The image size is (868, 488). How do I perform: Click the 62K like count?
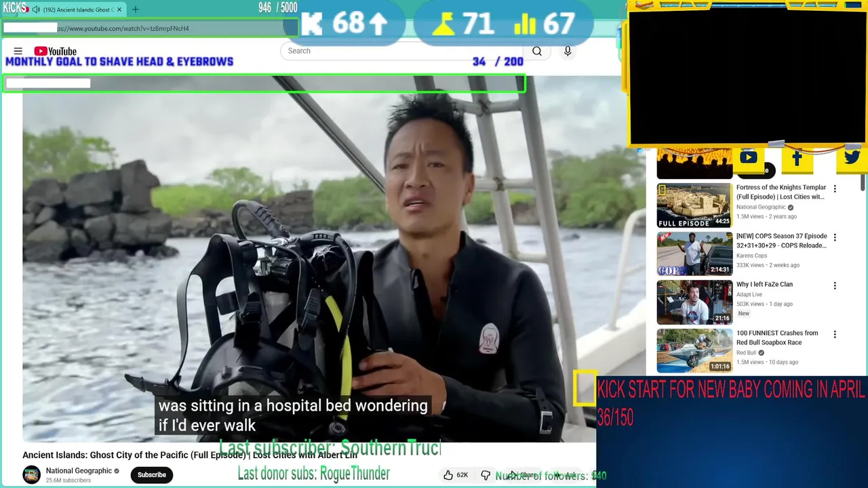pos(462,475)
